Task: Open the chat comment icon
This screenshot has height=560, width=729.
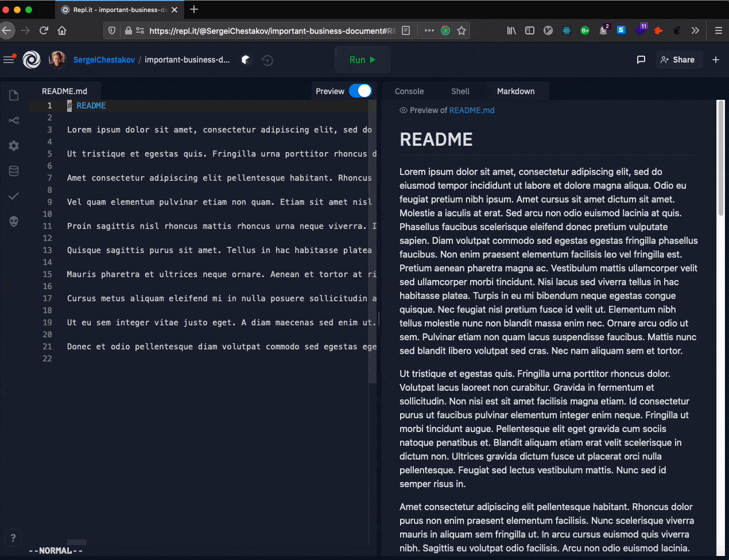Action: pyautogui.click(x=641, y=60)
